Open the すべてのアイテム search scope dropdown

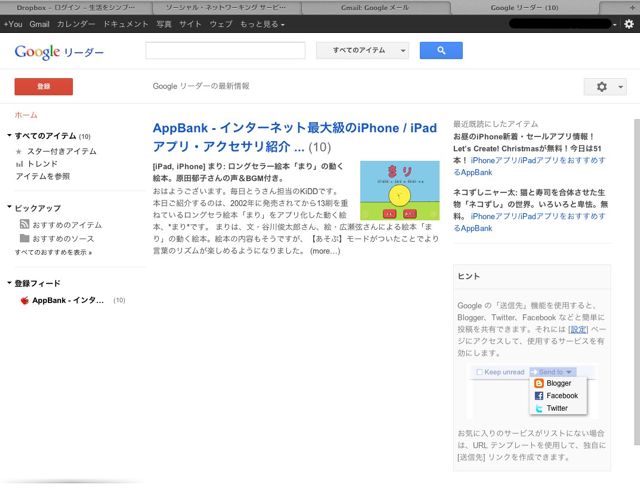point(362,50)
